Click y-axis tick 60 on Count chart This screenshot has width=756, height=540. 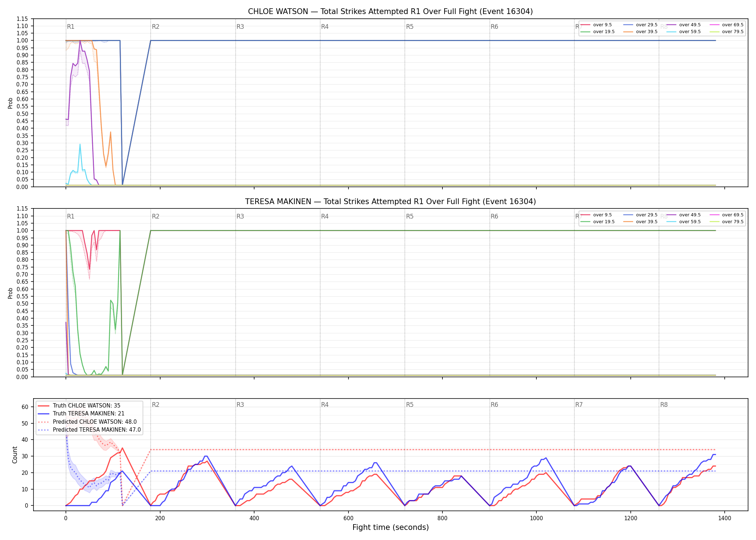click(x=25, y=407)
